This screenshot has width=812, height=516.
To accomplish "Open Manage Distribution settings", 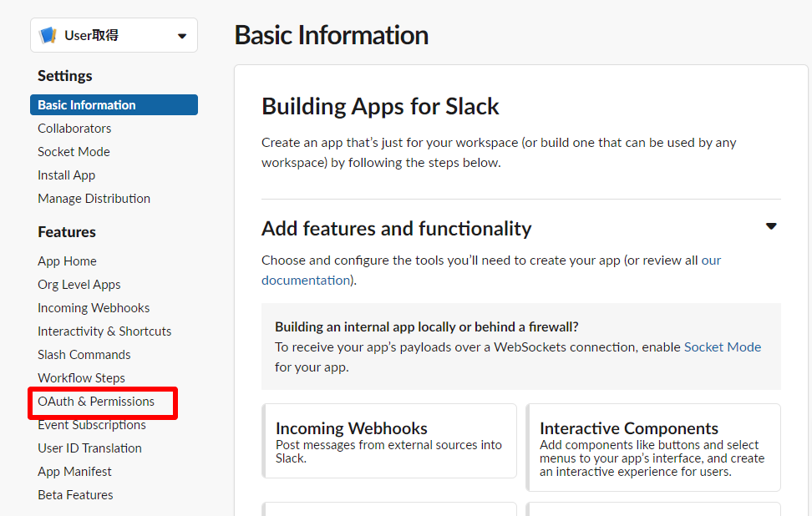I will pyautogui.click(x=94, y=199).
